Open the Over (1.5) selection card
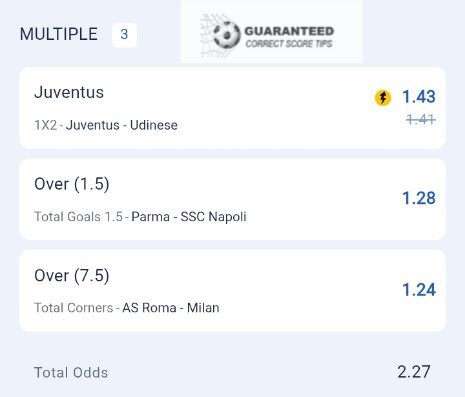 pyautogui.click(x=232, y=199)
